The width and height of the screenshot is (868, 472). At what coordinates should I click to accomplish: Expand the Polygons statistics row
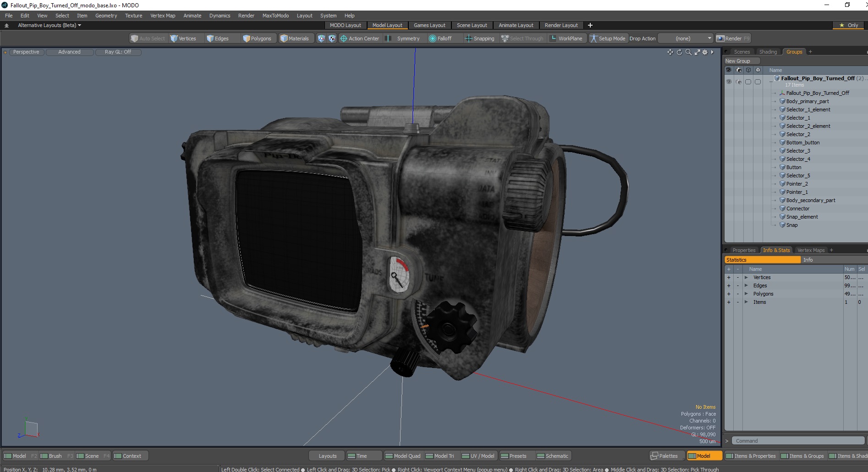746,294
